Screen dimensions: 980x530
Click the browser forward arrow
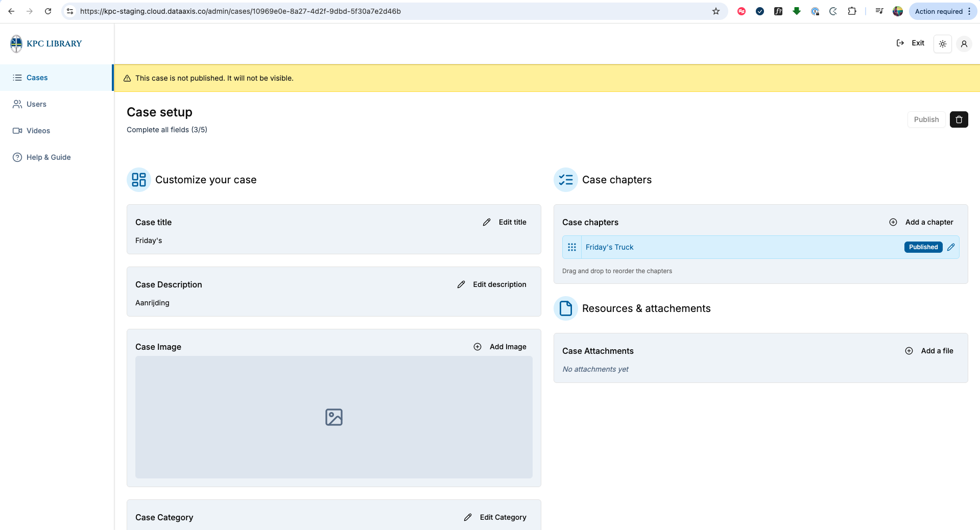point(30,11)
